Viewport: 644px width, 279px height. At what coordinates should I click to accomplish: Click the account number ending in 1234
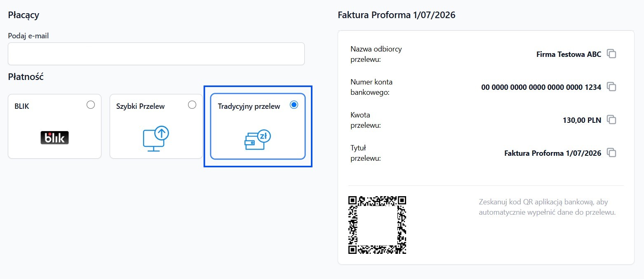pos(541,87)
